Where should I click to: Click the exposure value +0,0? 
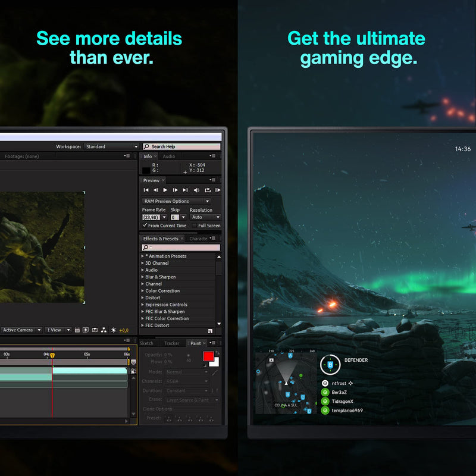[x=124, y=330]
